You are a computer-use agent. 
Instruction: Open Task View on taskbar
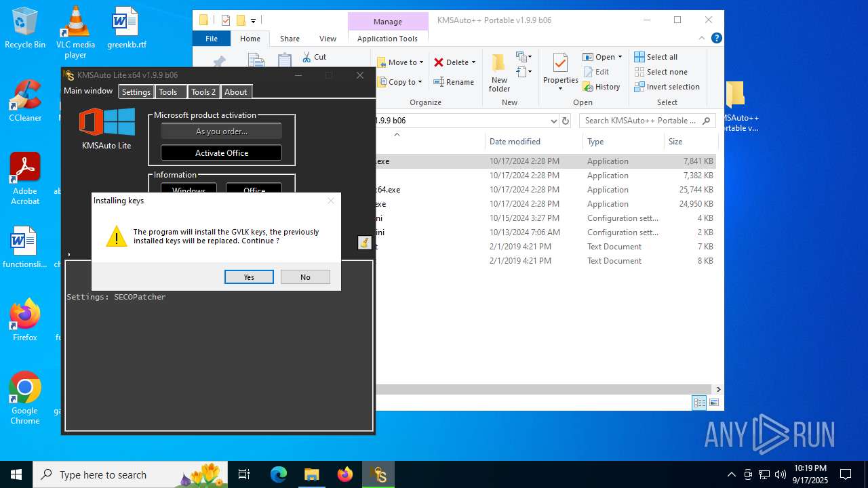coord(245,474)
